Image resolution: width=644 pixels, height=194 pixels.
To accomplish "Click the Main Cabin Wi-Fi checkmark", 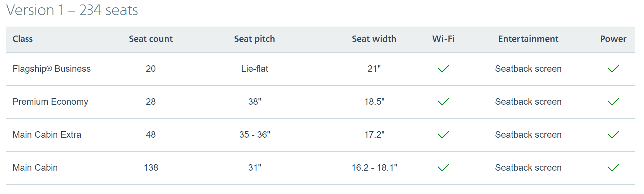I will [x=443, y=168].
